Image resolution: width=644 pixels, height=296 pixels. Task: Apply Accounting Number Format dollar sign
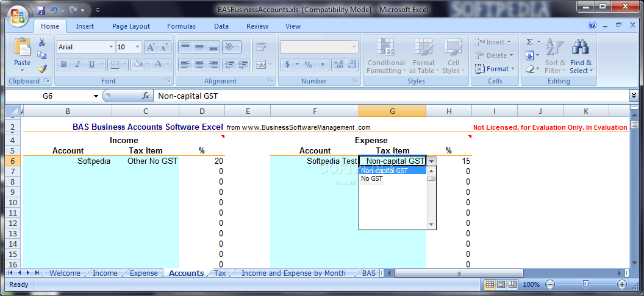coord(287,65)
